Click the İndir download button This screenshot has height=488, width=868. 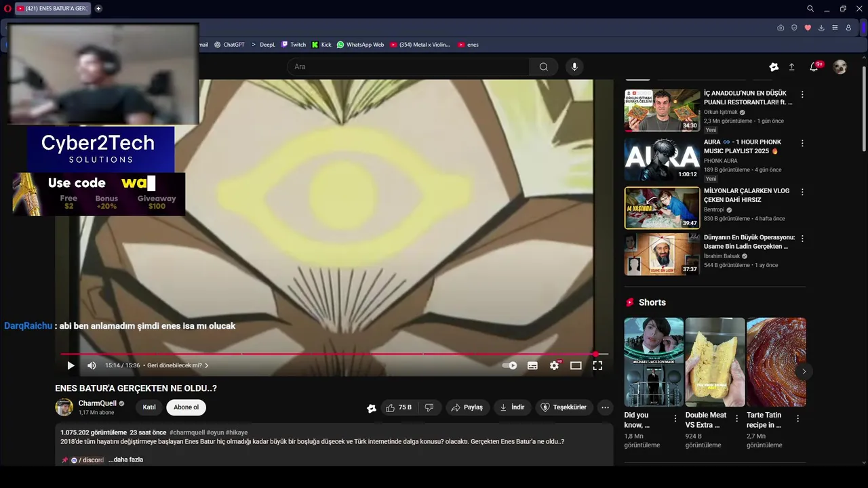(512, 407)
